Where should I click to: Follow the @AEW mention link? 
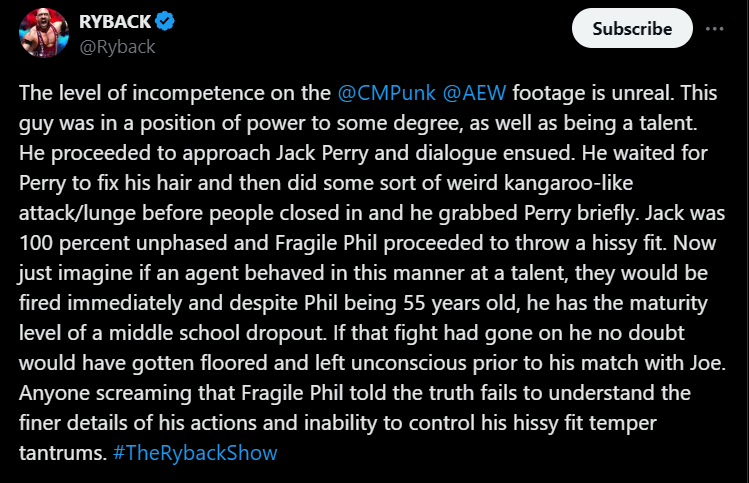(x=477, y=93)
